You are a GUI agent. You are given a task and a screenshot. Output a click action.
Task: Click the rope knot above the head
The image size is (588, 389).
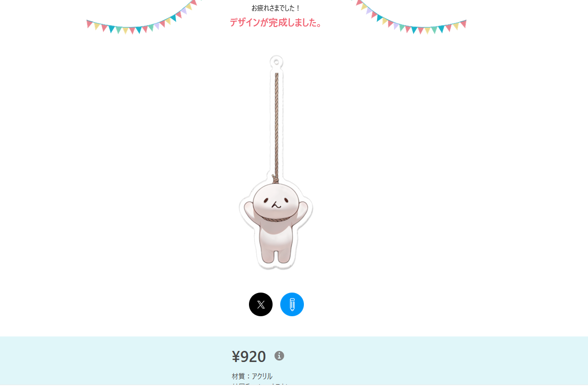[275, 179]
